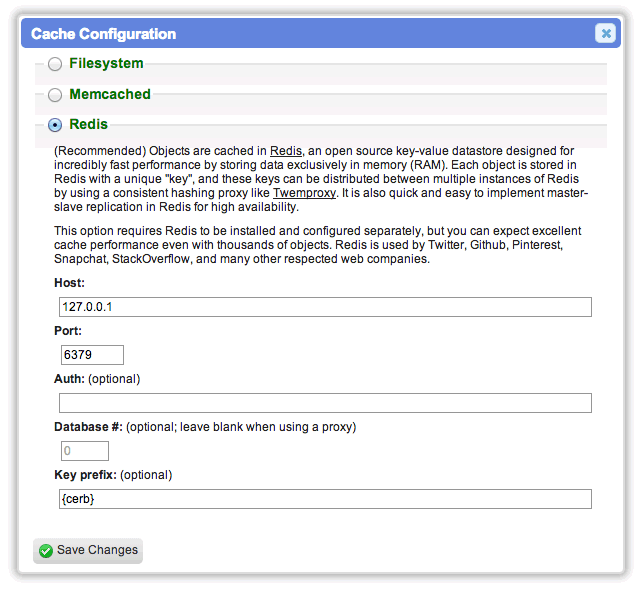Click into the empty Auth field

tap(325, 403)
